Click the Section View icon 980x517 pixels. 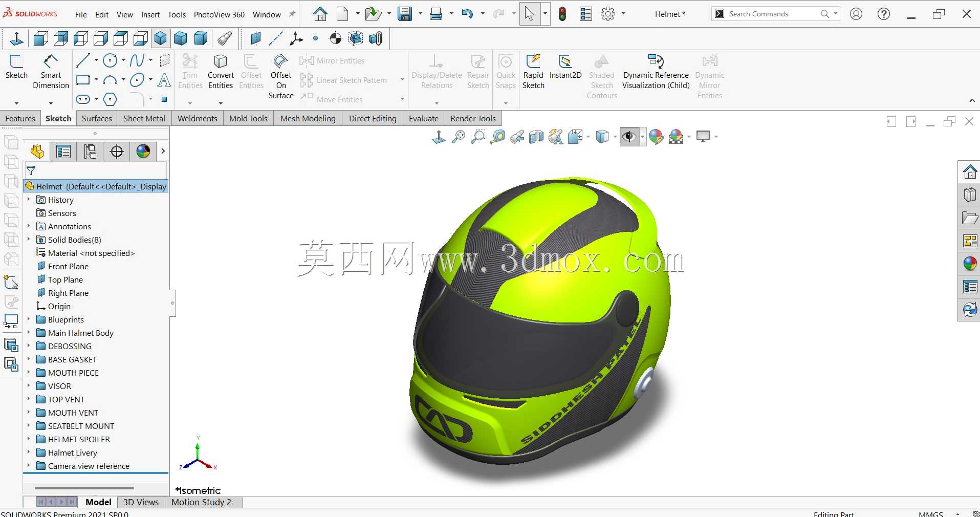tap(536, 137)
